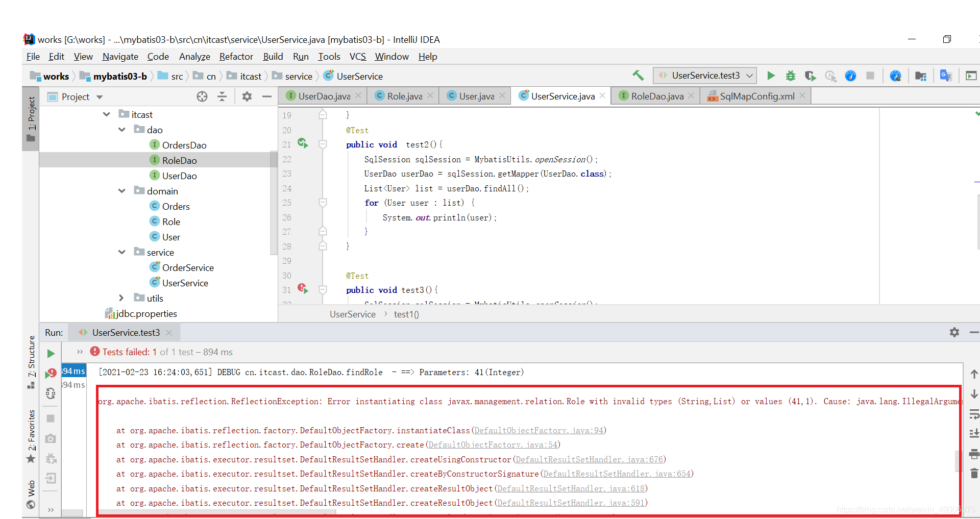Image resolution: width=980 pixels, height=519 pixels.
Task: Open DefaultResultSetHandler.java:654 link
Action: click(617, 474)
